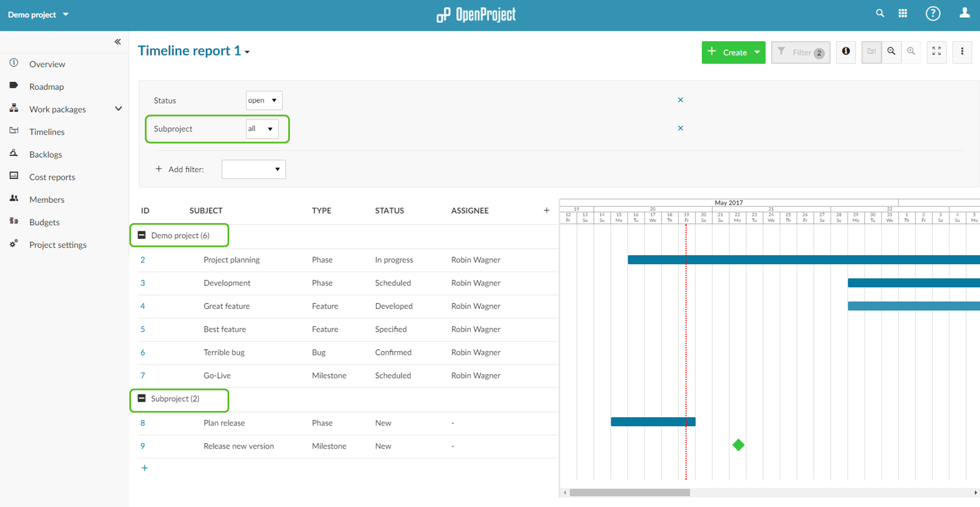The image size is (980, 507).
Task: Open the user account menu
Action: click(964, 14)
